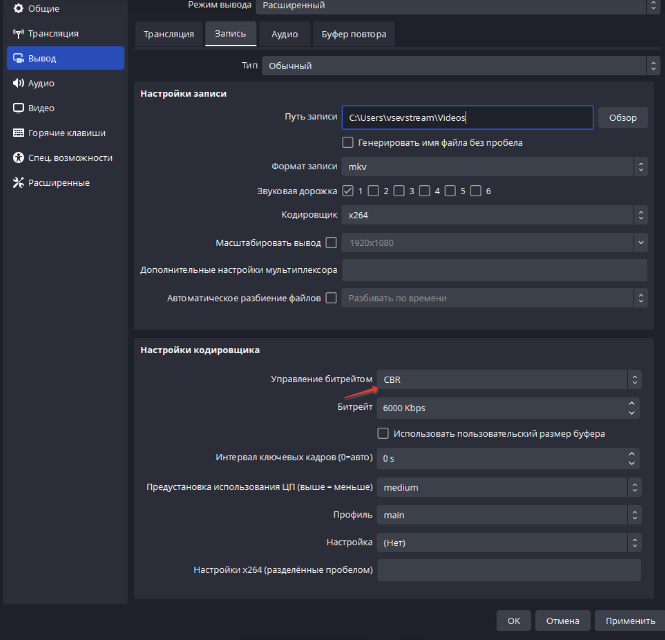Image resolution: width=665 pixels, height=640 pixels.
Task: Click the Дополнительные настройки мультиплексора field
Action: click(495, 270)
